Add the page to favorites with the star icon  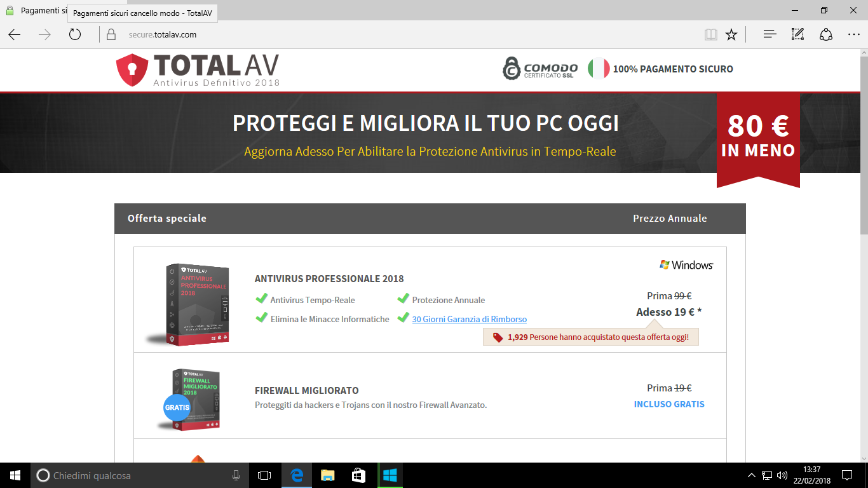click(731, 35)
